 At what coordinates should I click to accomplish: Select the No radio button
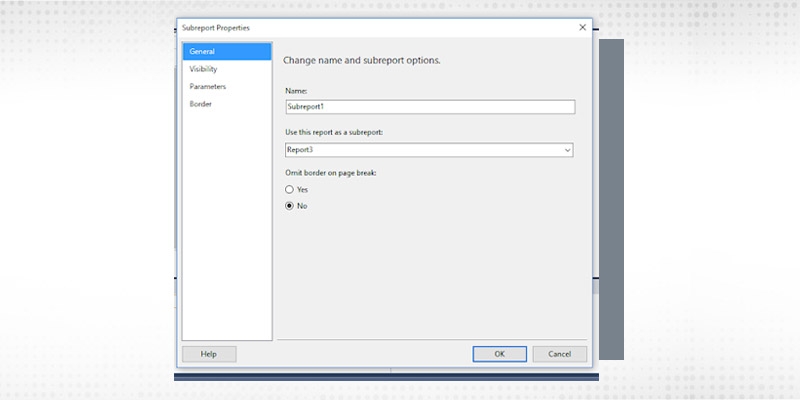[290, 206]
